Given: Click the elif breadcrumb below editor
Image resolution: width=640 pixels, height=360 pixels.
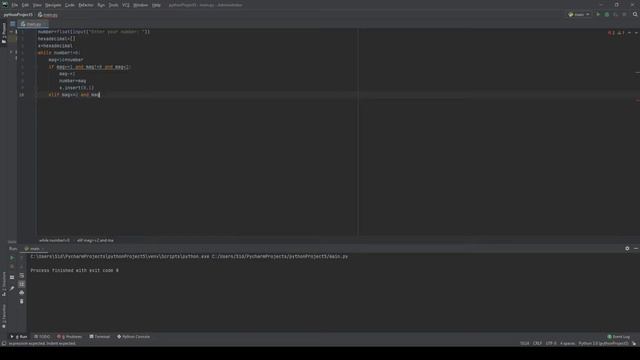Looking at the screenshot, I should 95,240.
